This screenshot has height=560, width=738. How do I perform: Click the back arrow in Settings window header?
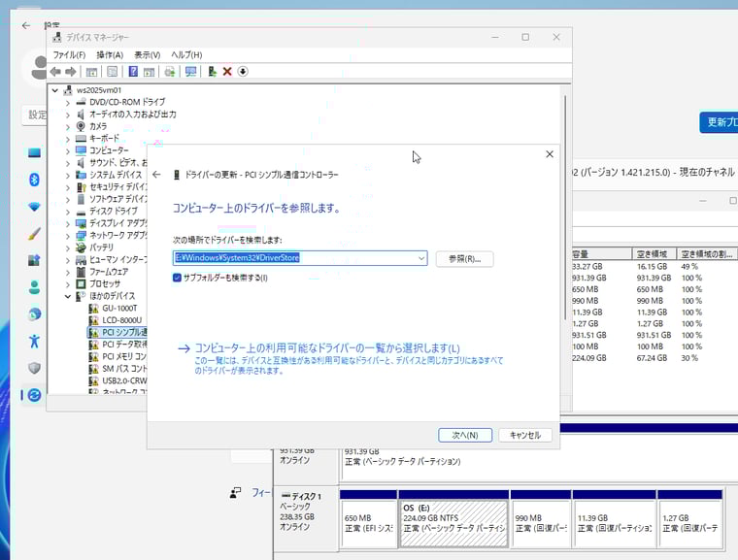point(26,26)
